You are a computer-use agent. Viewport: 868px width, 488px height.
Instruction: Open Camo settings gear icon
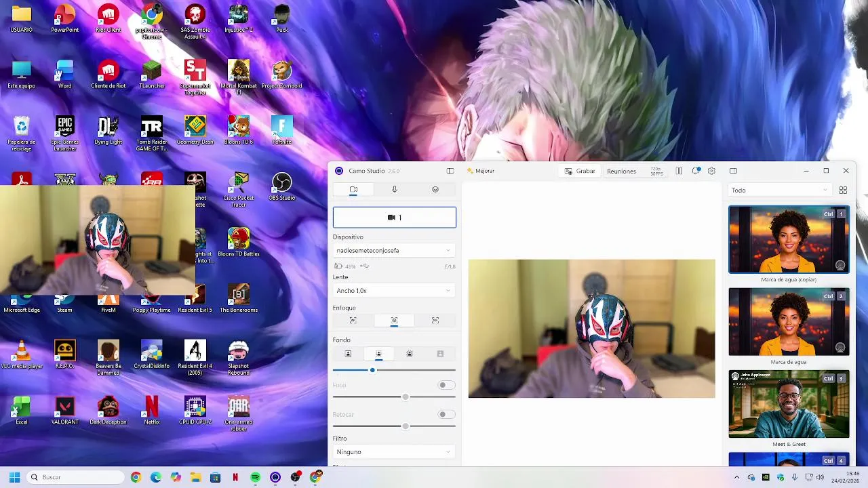711,171
